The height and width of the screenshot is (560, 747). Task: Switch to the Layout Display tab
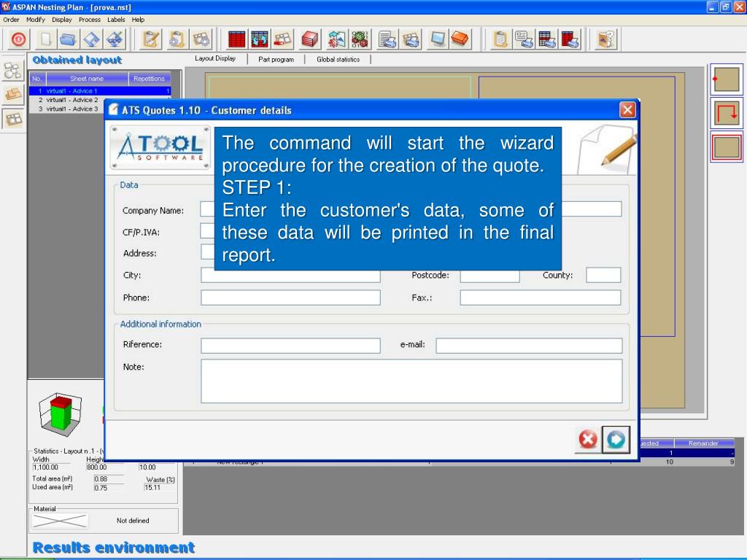[x=215, y=58]
